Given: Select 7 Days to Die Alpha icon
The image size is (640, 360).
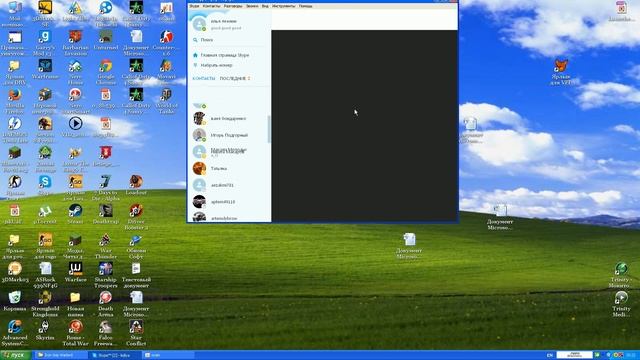Looking at the screenshot, I should pos(106,187).
